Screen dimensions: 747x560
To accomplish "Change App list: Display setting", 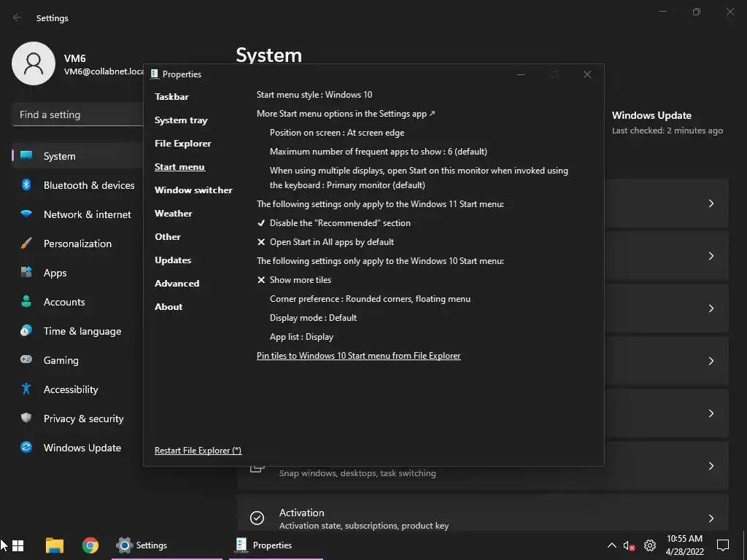I will click(301, 337).
